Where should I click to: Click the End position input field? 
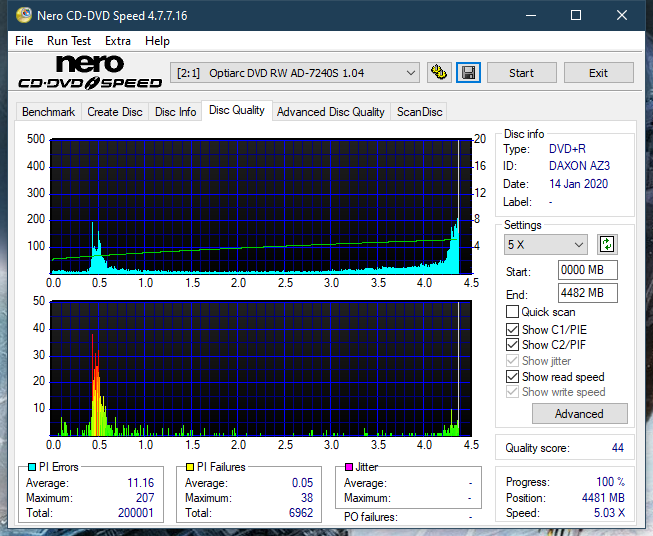click(587, 293)
